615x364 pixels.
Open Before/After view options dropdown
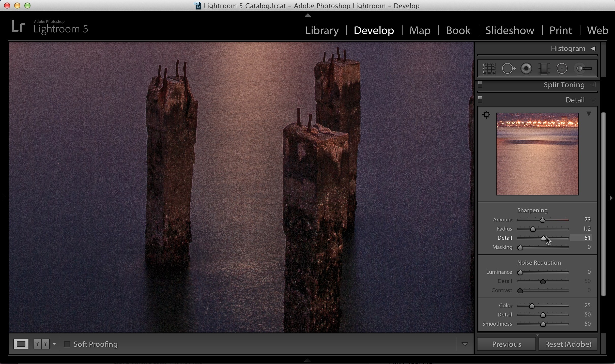tap(54, 344)
